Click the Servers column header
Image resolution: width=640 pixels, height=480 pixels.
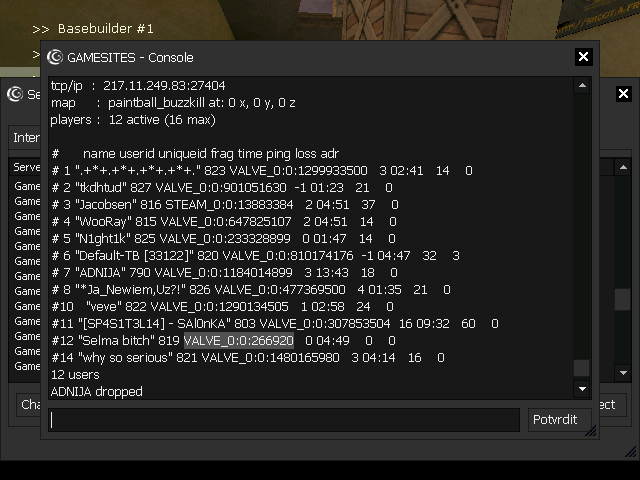25,167
